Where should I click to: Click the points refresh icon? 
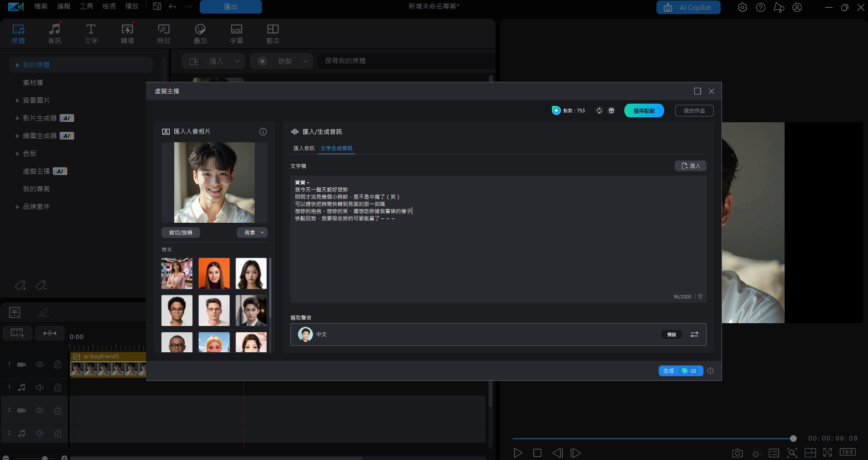click(599, 110)
